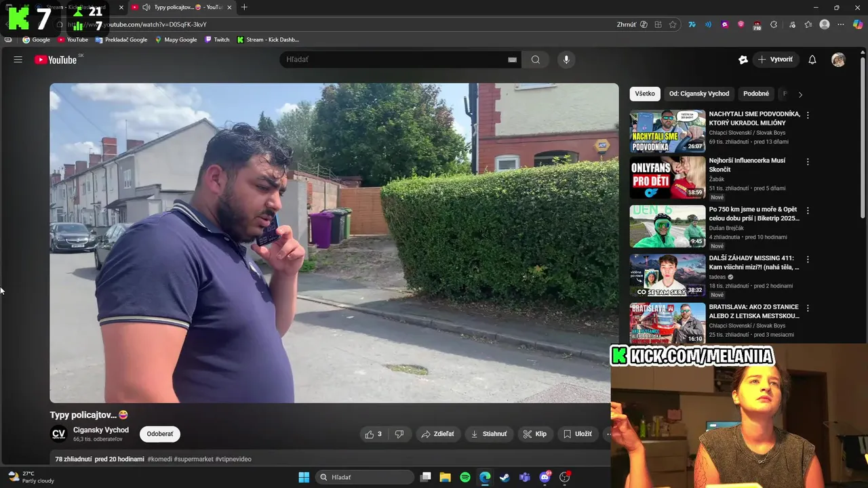Select the Od: Cigansky Vychod chip
The width and height of the screenshot is (868, 488).
coord(699,94)
